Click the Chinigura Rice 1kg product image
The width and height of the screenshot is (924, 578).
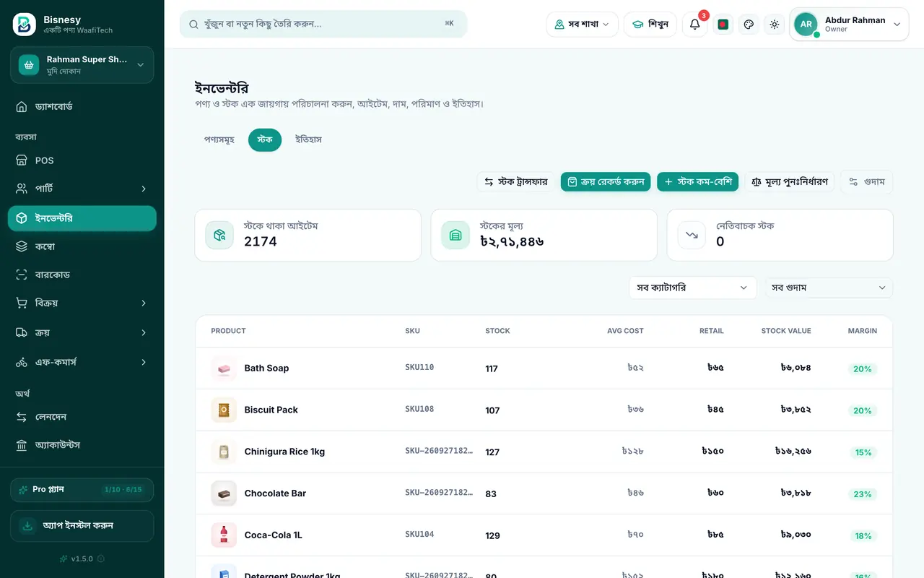pyautogui.click(x=224, y=452)
